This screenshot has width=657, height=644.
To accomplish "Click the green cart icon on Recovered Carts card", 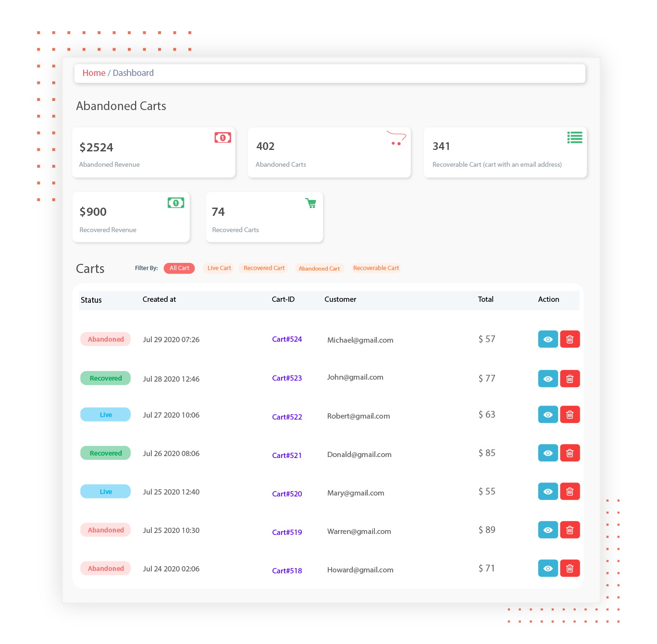I will coord(311,203).
